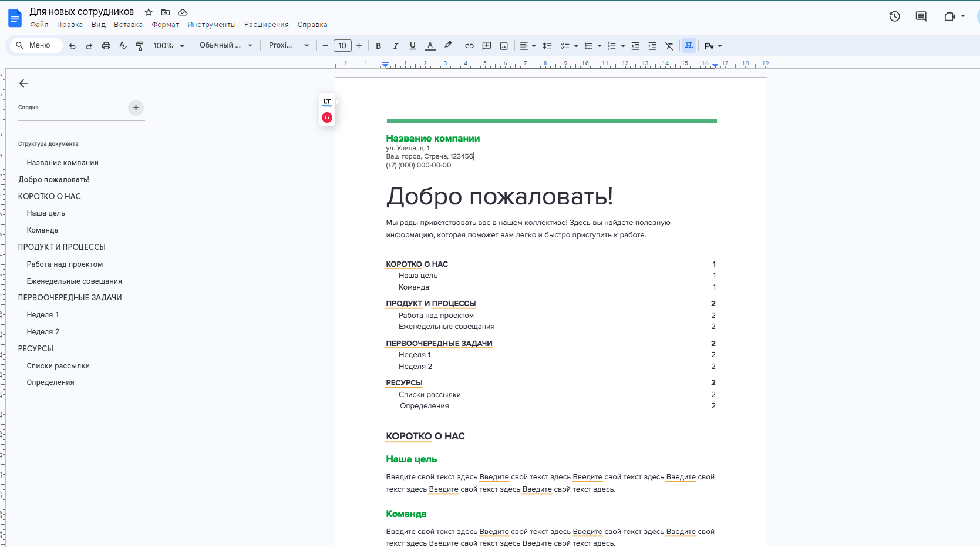The height and width of the screenshot is (547, 980).
Task: Open the Расширения menu
Action: [x=267, y=25]
